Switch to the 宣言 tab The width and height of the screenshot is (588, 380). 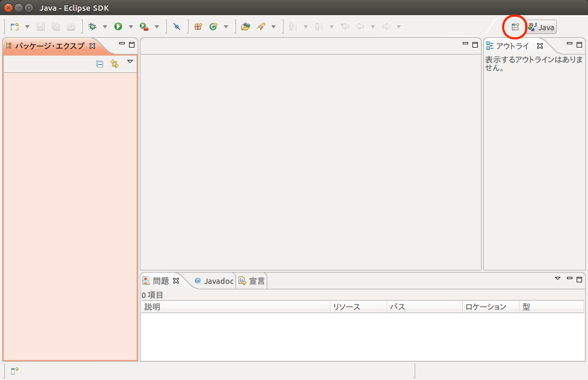point(252,281)
